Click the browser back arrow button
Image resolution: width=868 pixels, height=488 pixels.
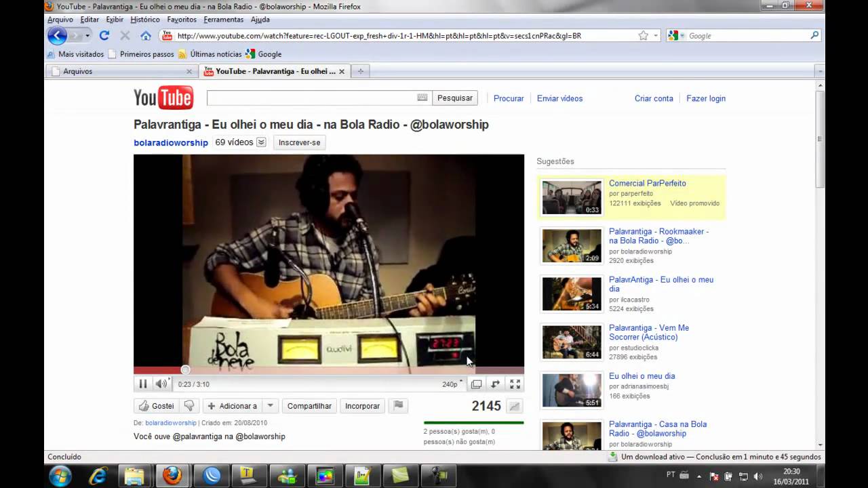pyautogui.click(x=57, y=36)
